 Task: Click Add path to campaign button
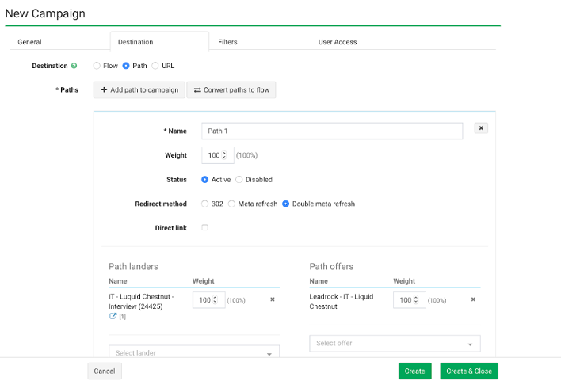(139, 89)
